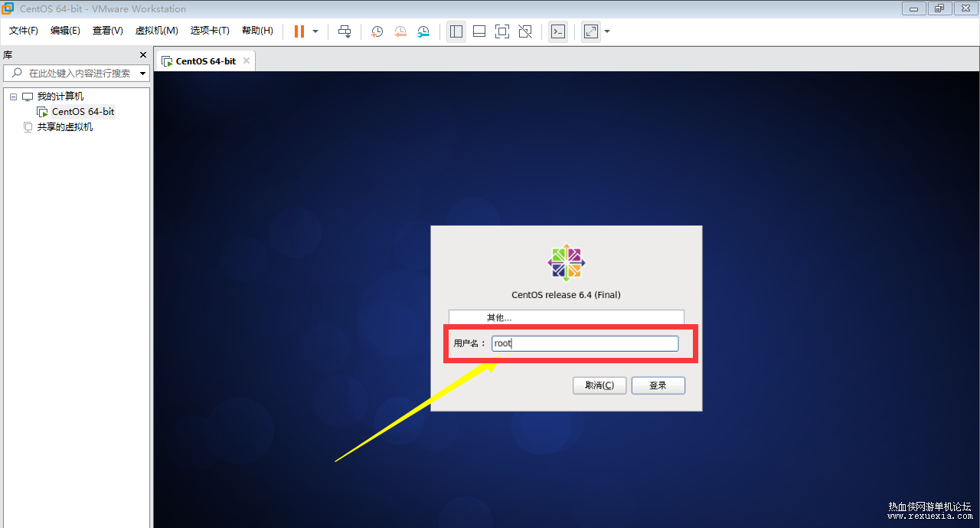Viewport: 980px width, 528px height.
Task: Close the library (库) panel
Action: click(142, 55)
